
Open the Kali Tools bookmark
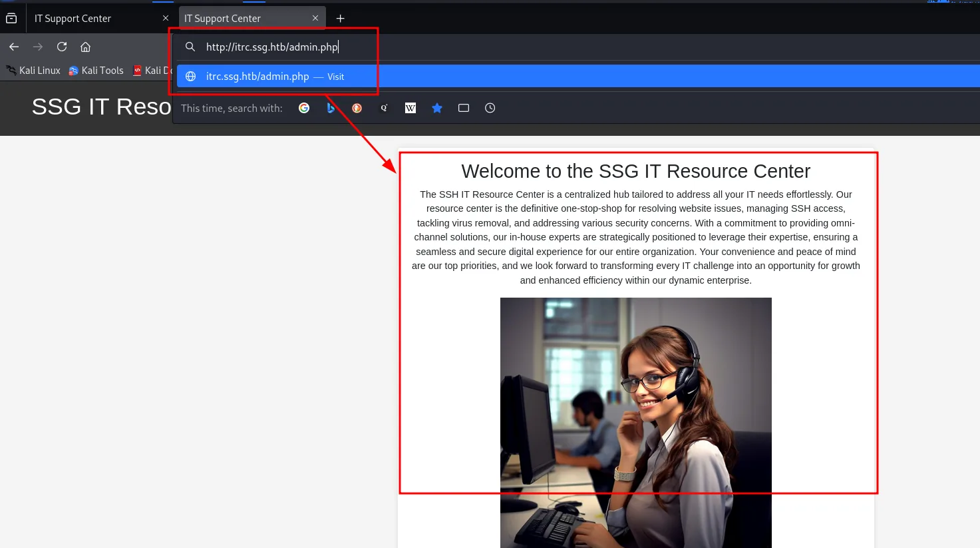[96, 71]
